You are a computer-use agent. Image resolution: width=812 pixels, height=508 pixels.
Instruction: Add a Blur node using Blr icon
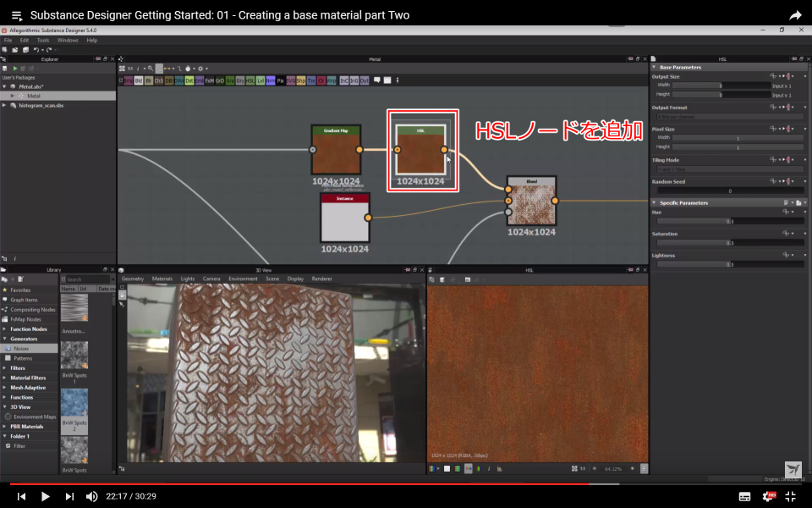[x=149, y=81]
